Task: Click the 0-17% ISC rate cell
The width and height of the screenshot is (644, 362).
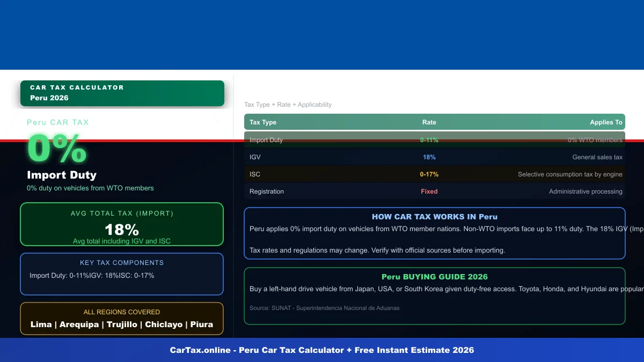Action: [x=429, y=174]
